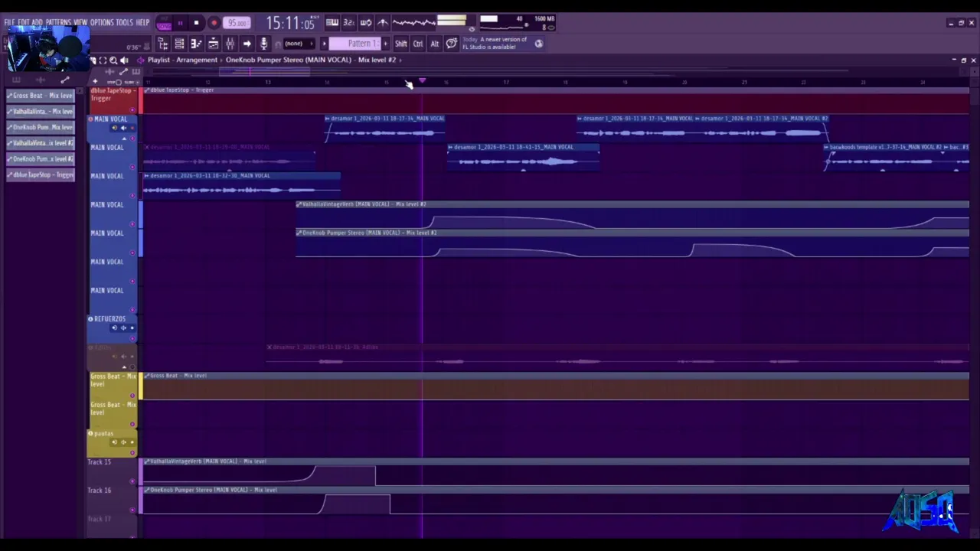Open the PATTERNS menu

pyautogui.click(x=58, y=22)
